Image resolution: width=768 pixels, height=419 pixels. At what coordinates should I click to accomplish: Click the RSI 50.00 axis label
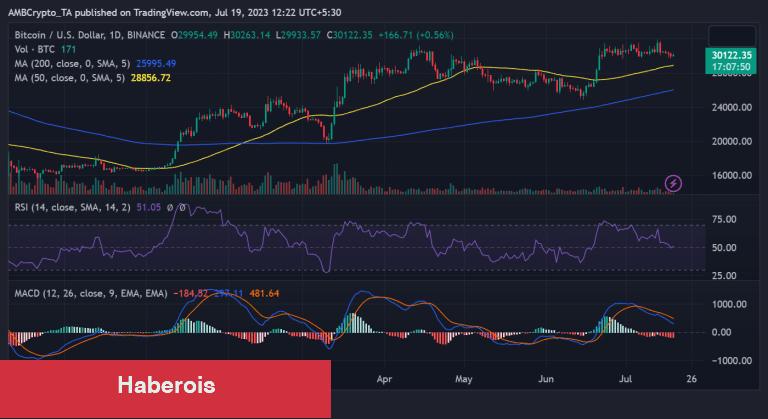pyautogui.click(x=724, y=248)
